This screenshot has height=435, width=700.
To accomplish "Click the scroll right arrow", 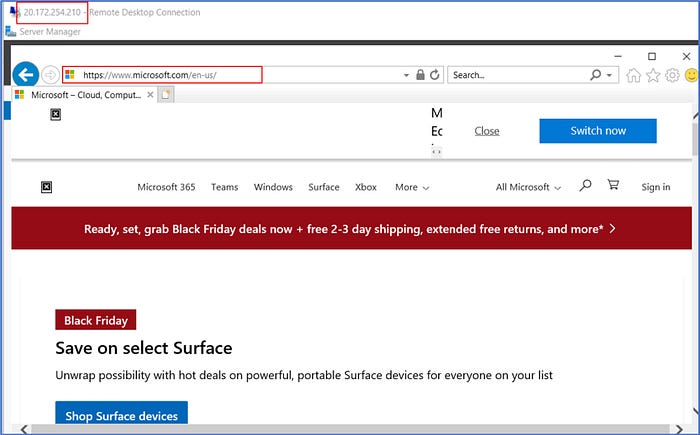I will point(679,429).
